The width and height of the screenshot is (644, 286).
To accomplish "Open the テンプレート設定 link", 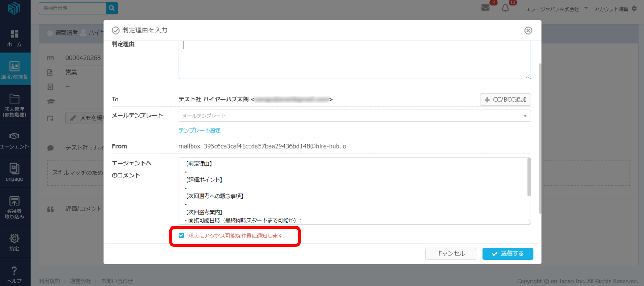I will point(200,130).
